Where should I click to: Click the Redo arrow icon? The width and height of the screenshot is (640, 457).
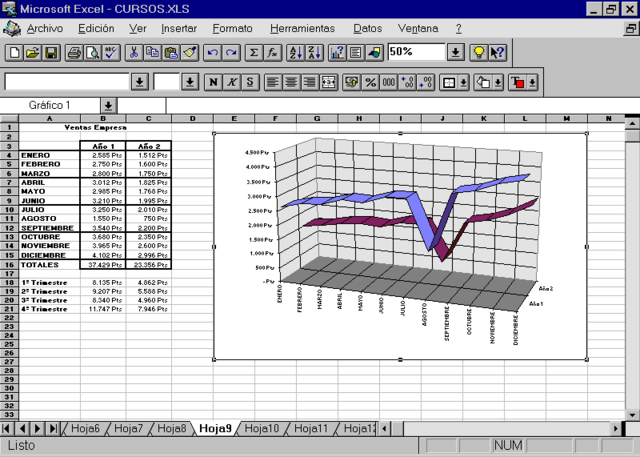pos(231,53)
